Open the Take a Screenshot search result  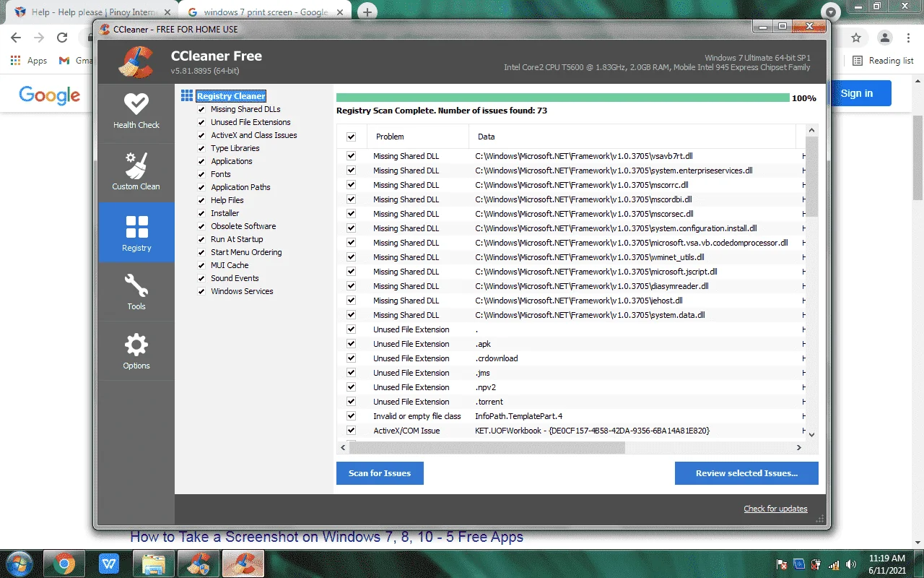[326, 537]
